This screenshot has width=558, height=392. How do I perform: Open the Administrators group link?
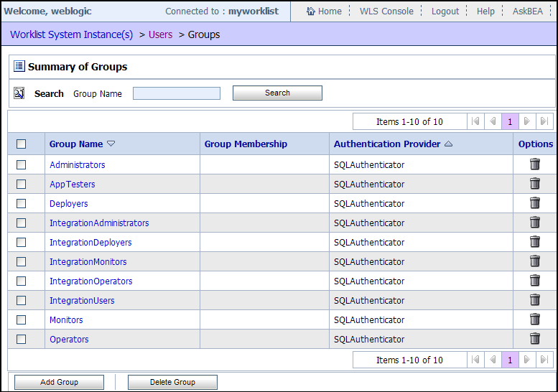coord(78,164)
